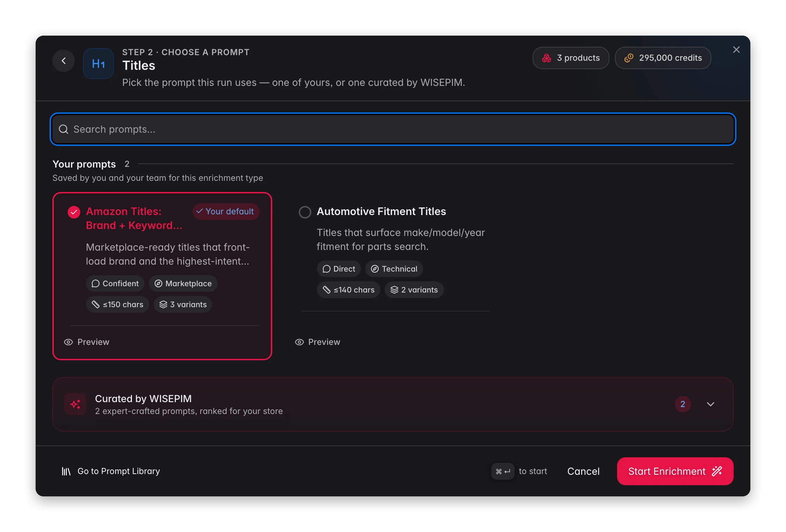Preview the Automotive Fitment Titles prompt
This screenshot has height=532, width=786.
point(317,342)
